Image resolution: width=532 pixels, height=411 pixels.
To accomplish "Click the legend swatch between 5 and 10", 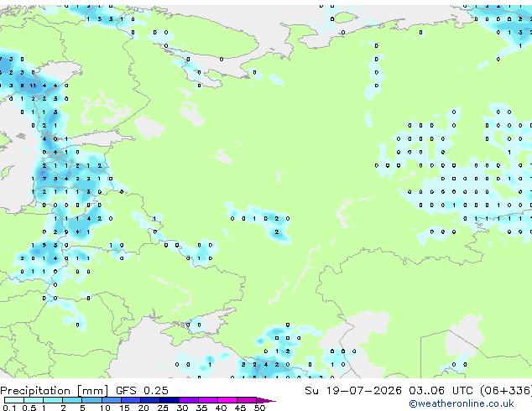I will click(x=91, y=400).
